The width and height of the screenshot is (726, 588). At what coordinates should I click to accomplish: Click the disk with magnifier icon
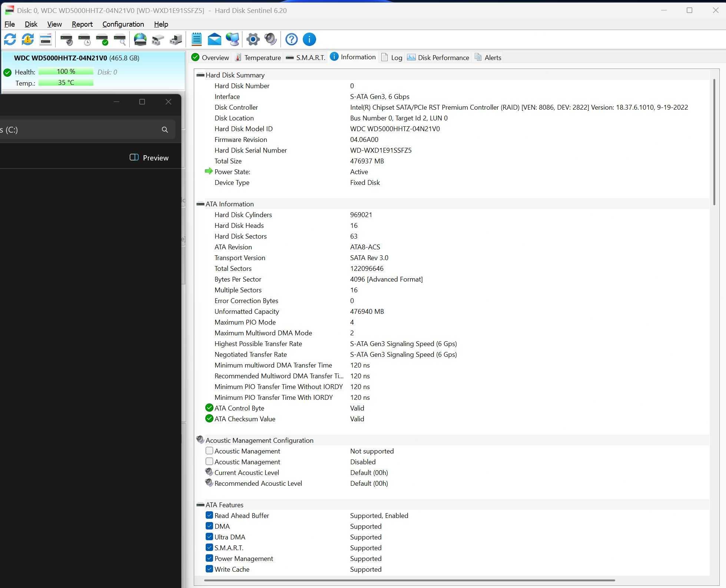click(120, 39)
